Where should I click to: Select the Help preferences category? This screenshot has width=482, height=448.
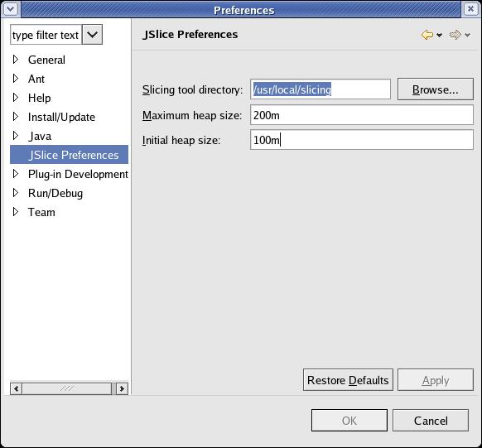tap(40, 98)
